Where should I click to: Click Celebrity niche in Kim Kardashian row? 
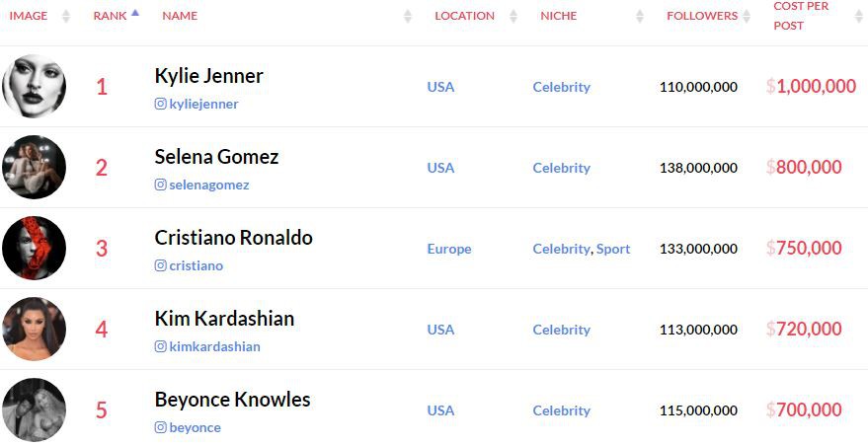coord(561,330)
